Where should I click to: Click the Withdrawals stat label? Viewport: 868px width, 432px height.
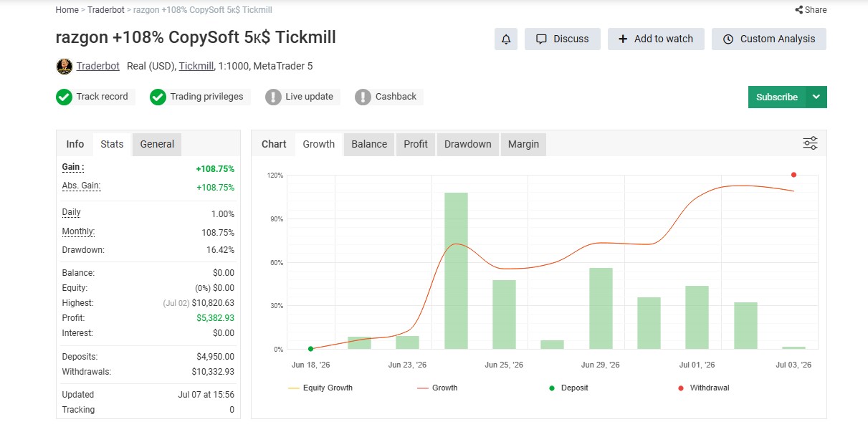coord(87,372)
